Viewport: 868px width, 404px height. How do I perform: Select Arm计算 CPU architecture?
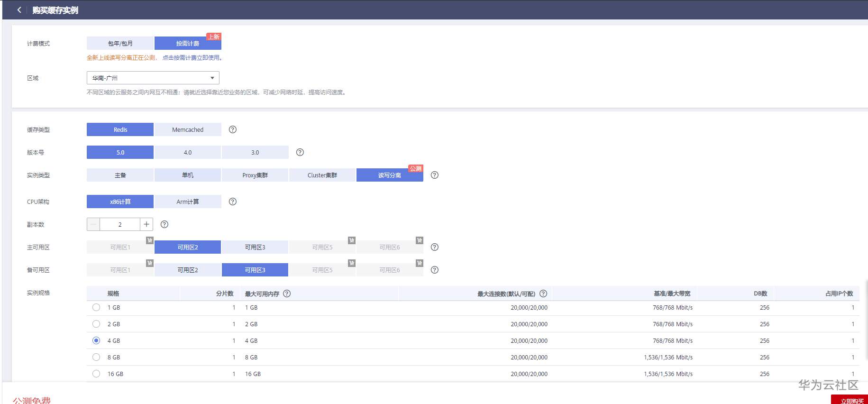coord(188,202)
